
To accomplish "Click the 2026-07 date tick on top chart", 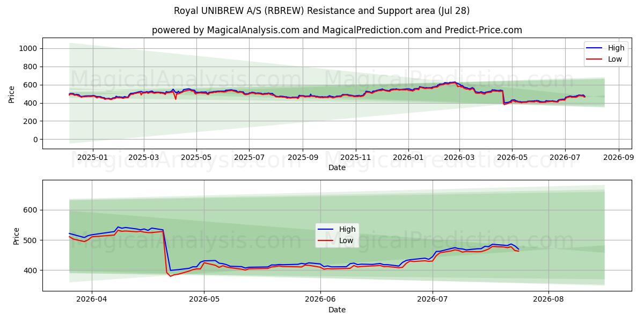I will 565,158.
